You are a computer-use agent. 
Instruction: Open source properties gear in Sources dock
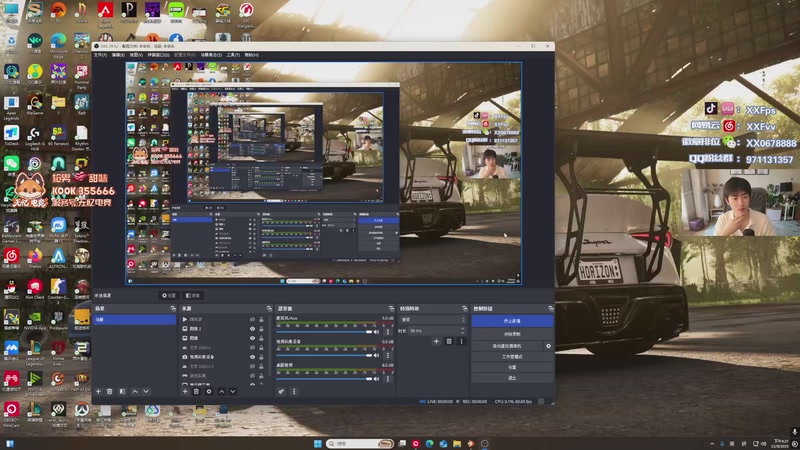(x=209, y=391)
